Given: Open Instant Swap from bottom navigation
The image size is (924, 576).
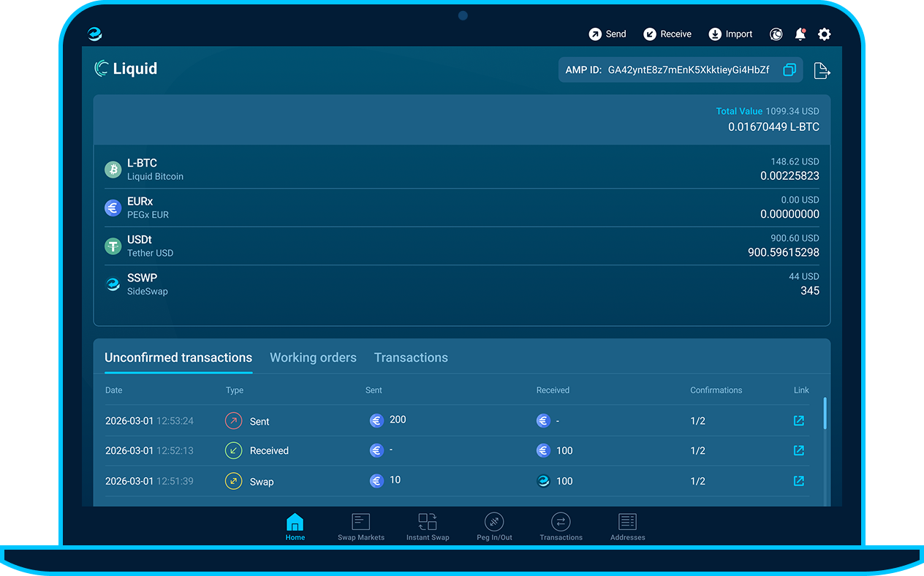Looking at the screenshot, I should tap(428, 526).
